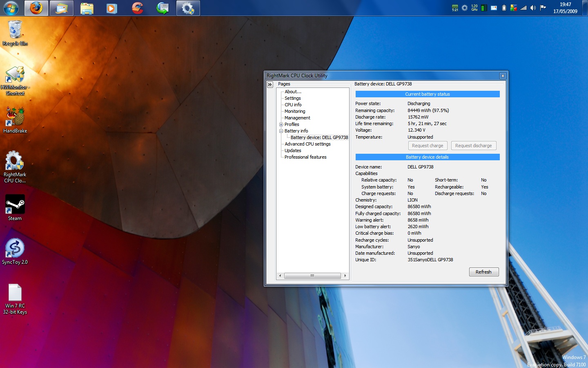Click the four-color shield tray icon
Screen dimensions: 588x368
point(514,8)
